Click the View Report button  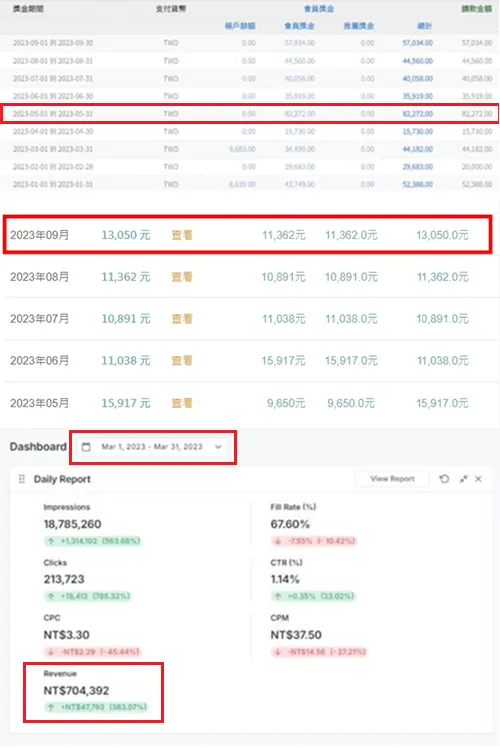point(392,479)
